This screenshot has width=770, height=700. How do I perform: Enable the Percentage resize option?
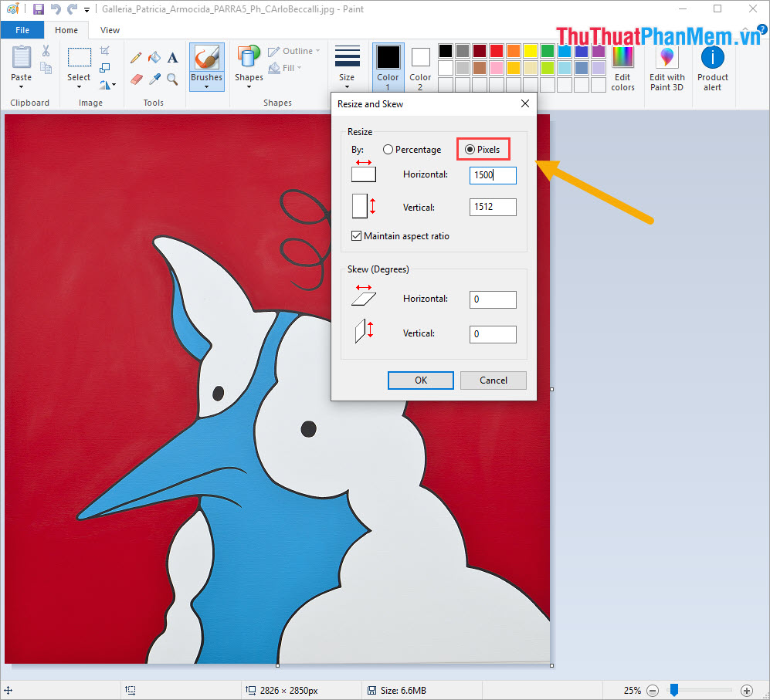point(388,149)
